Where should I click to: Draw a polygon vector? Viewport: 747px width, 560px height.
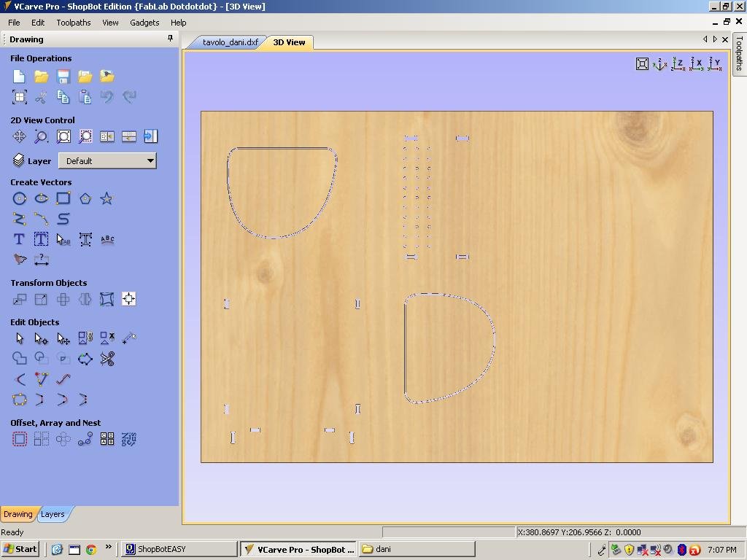coord(85,198)
